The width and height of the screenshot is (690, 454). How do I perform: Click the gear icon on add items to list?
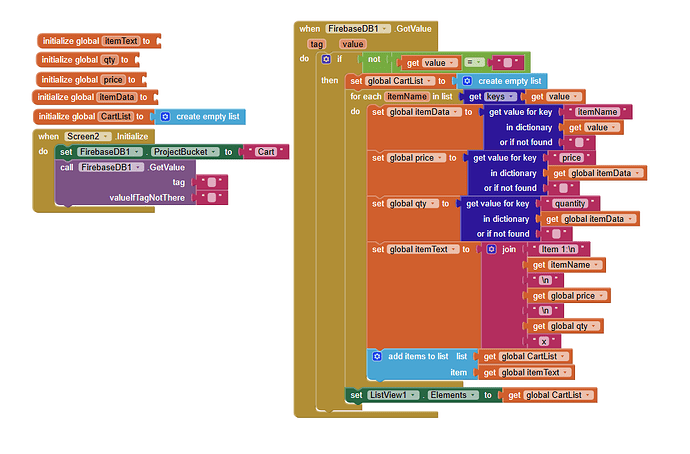pyautogui.click(x=377, y=356)
